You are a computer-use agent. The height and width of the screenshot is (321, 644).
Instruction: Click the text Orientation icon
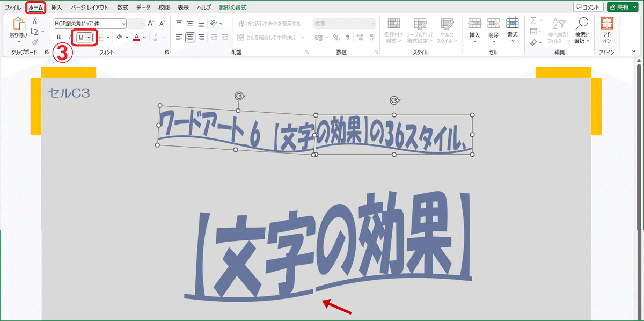(x=214, y=23)
